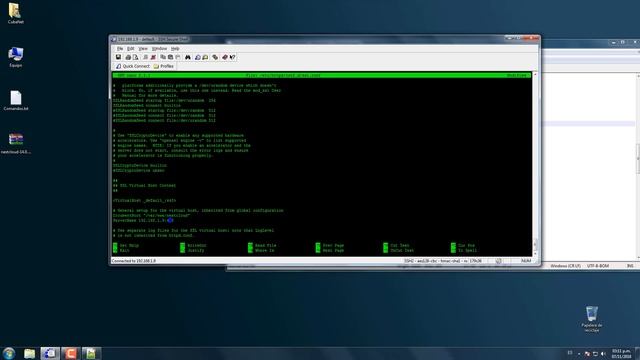Image resolution: width=640 pixels, height=360 pixels.
Task: Click the NUM indicator in SSH status bar
Action: 526,260
